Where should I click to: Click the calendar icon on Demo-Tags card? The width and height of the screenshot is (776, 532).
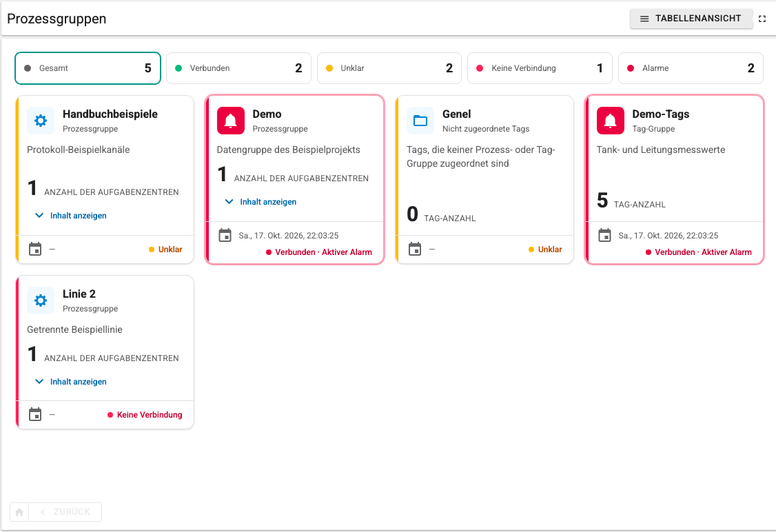coord(605,235)
